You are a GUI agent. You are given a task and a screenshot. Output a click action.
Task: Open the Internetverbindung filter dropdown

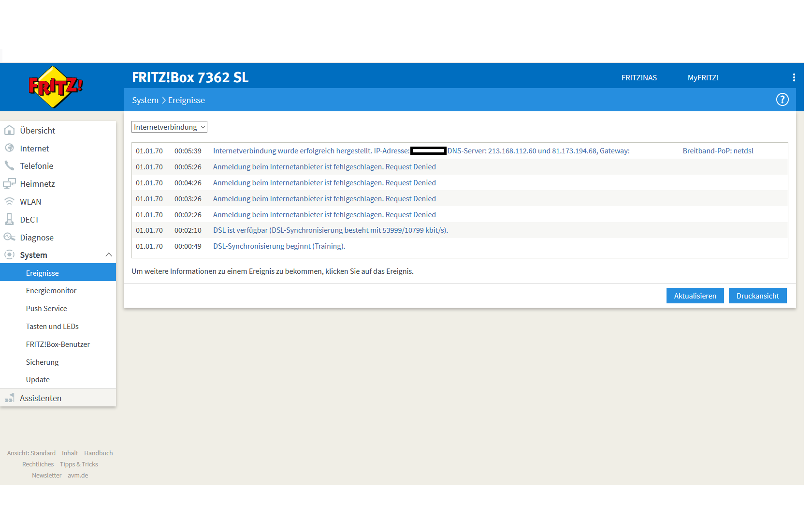(x=169, y=127)
